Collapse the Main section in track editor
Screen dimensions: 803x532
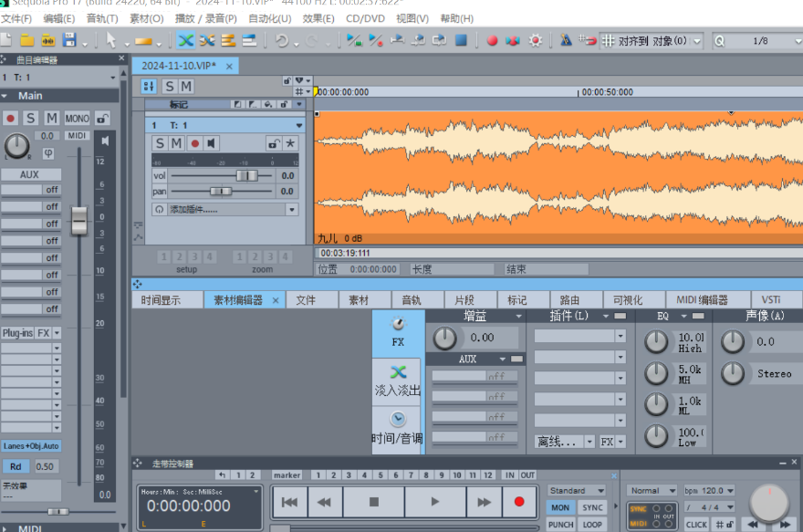(x=5, y=96)
